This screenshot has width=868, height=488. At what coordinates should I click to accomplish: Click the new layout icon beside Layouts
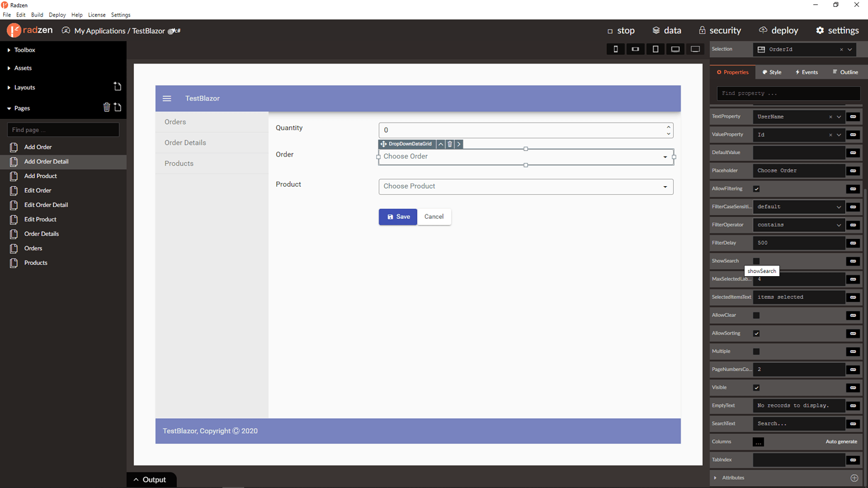(117, 87)
